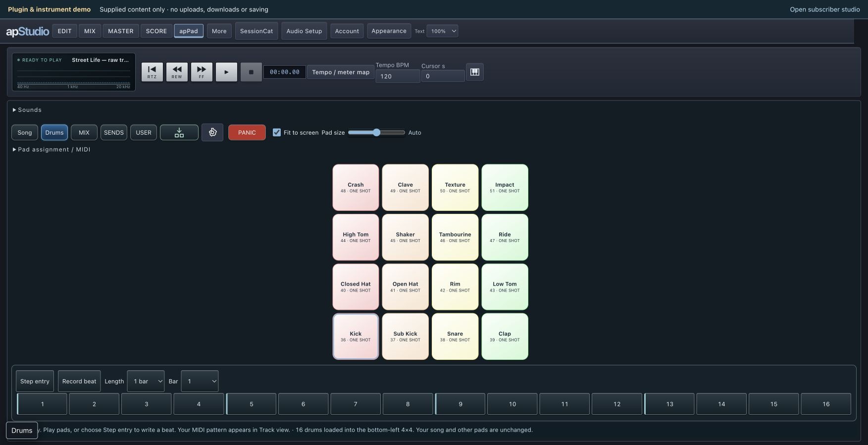Toggle step 13 in the sequencer
868x445 pixels.
coord(669,404)
